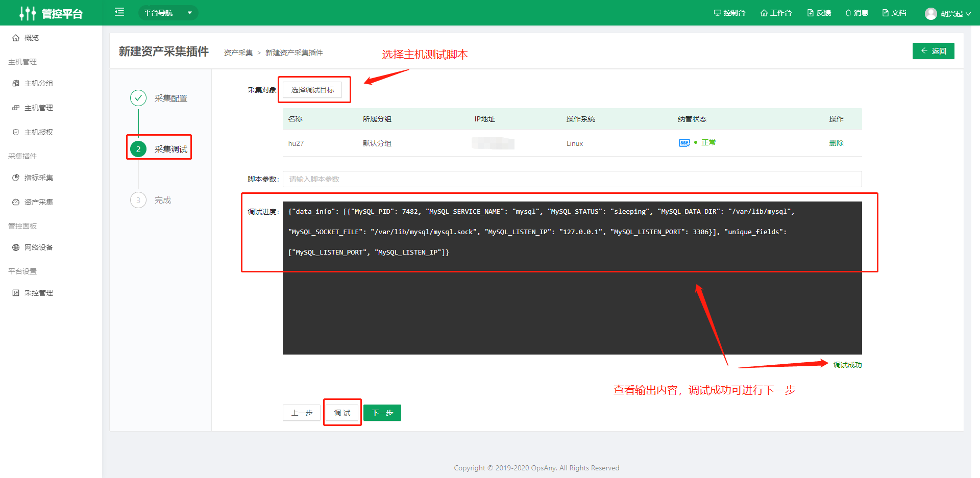Click the 概览 home icon

16,38
